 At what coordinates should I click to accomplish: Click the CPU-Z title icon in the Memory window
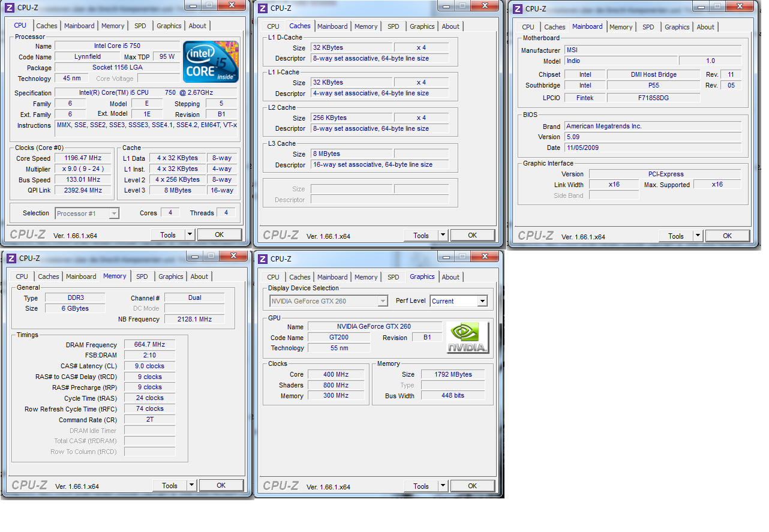coord(11,258)
